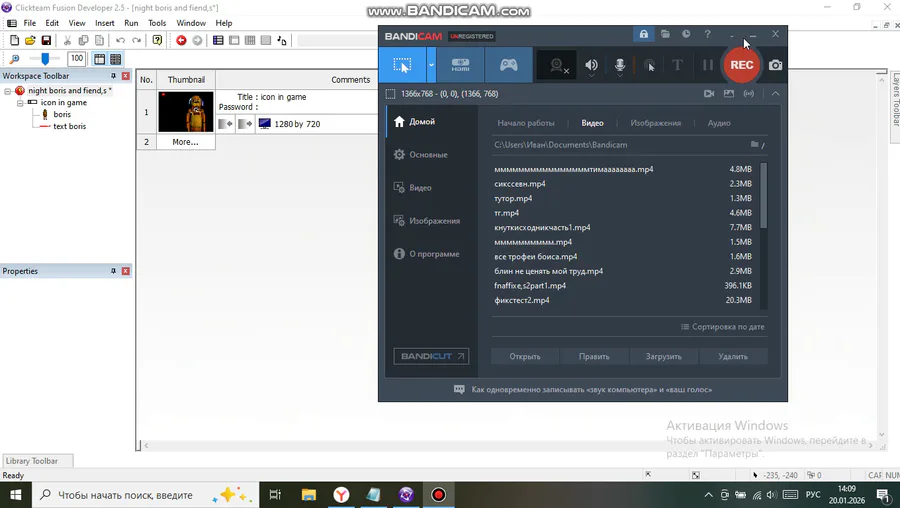This screenshot has height=508, width=900.
Task: Open Основные settings in Bandicam sidebar
Action: pyautogui.click(x=428, y=154)
